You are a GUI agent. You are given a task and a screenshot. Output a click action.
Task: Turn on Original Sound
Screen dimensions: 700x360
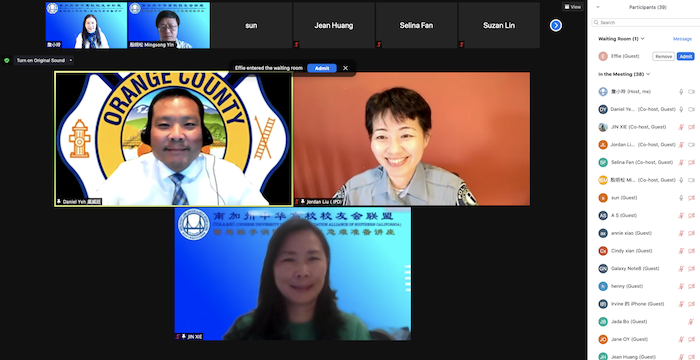click(x=41, y=60)
